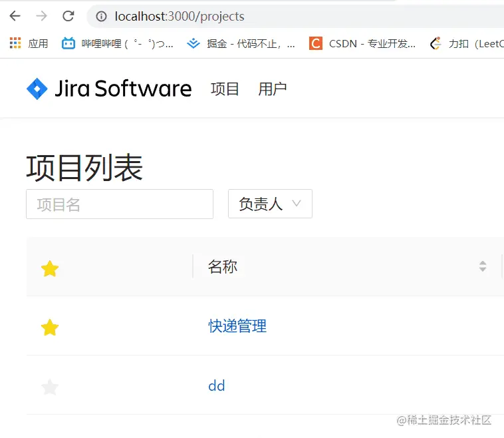Open the 掘金 bookmark
The height and width of the screenshot is (438, 504).
tap(241, 43)
